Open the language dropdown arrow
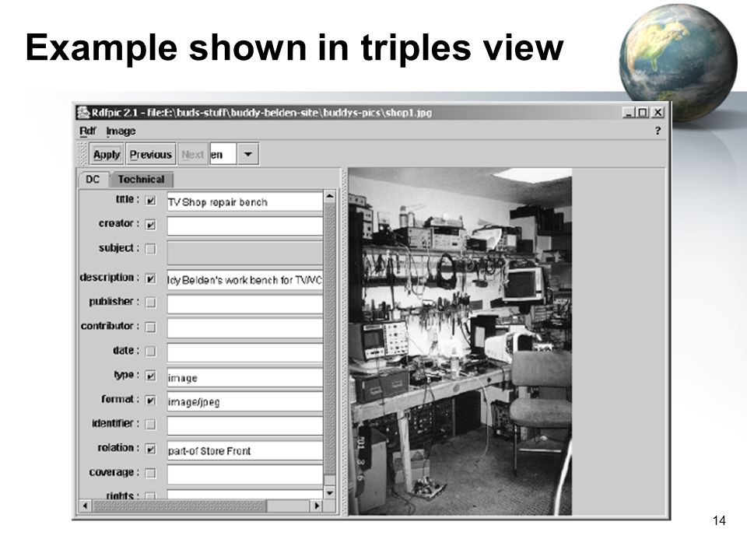Viewport: 747px width, 560px height. (247, 154)
